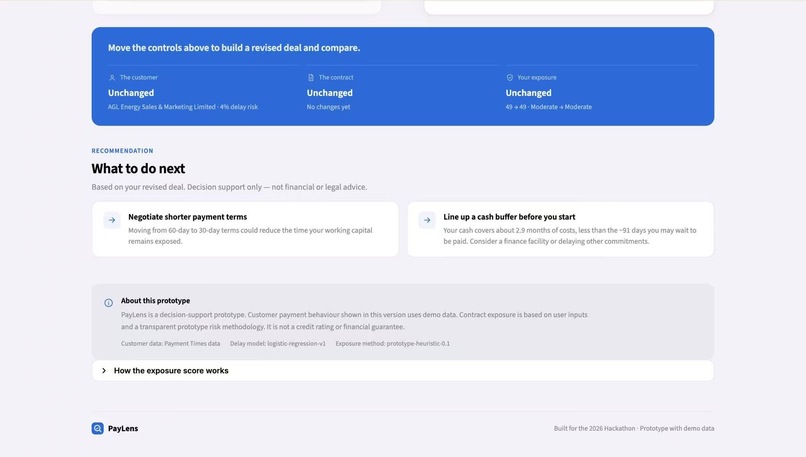Viewport: 806px width, 457px height.
Task: Click 'PayLens is a decision-support prototype' paragraph
Action: tap(354, 321)
